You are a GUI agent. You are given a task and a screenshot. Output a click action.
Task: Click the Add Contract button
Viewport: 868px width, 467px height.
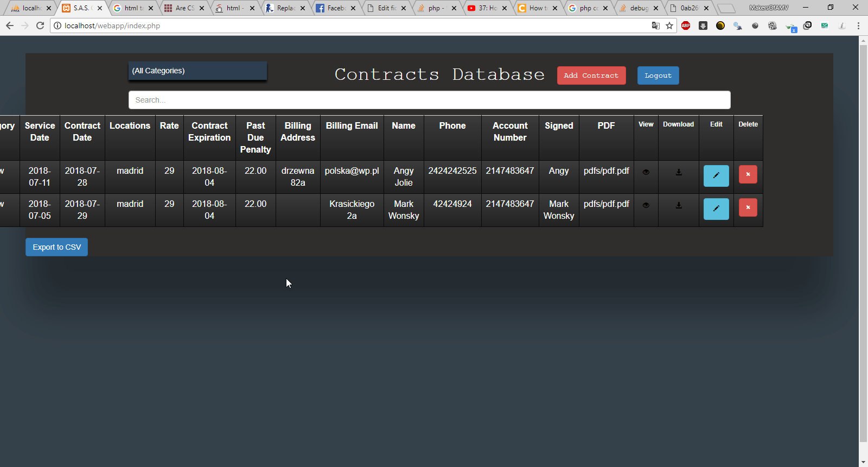click(591, 75)
